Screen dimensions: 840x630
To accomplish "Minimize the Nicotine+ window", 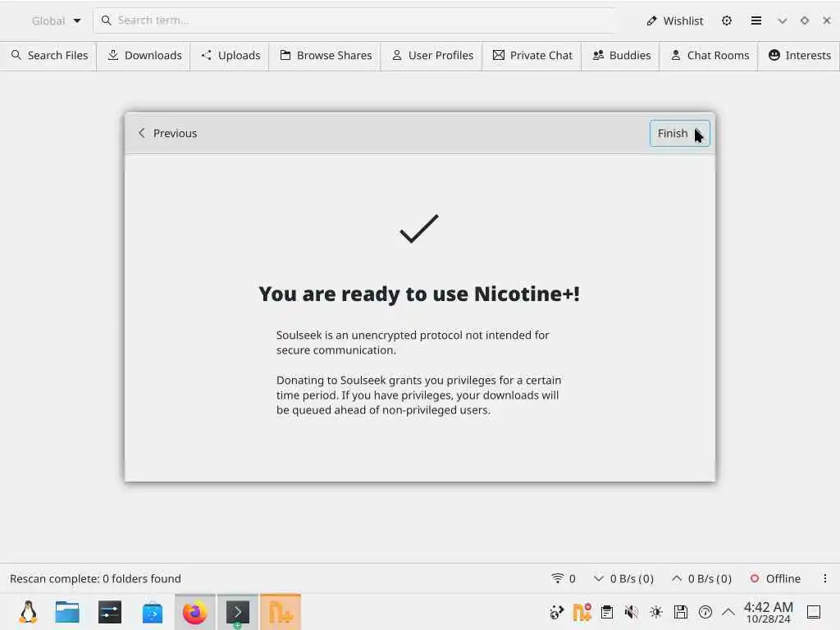I will click(782, 21).
